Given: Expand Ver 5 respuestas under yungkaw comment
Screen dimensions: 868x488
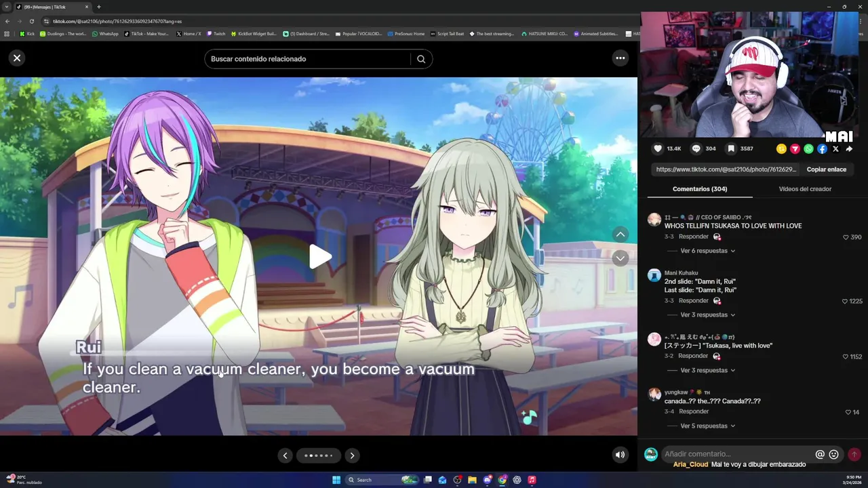Looking at the screenshot, I should 708,426.
